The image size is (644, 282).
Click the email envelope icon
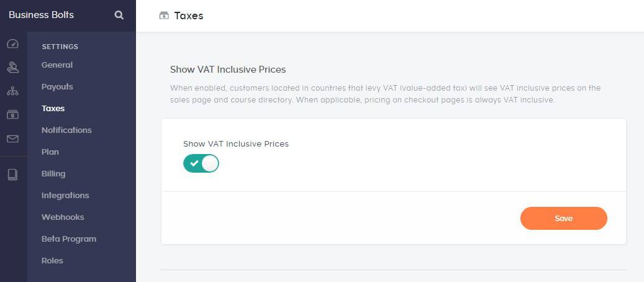click(x=12, y=139)
